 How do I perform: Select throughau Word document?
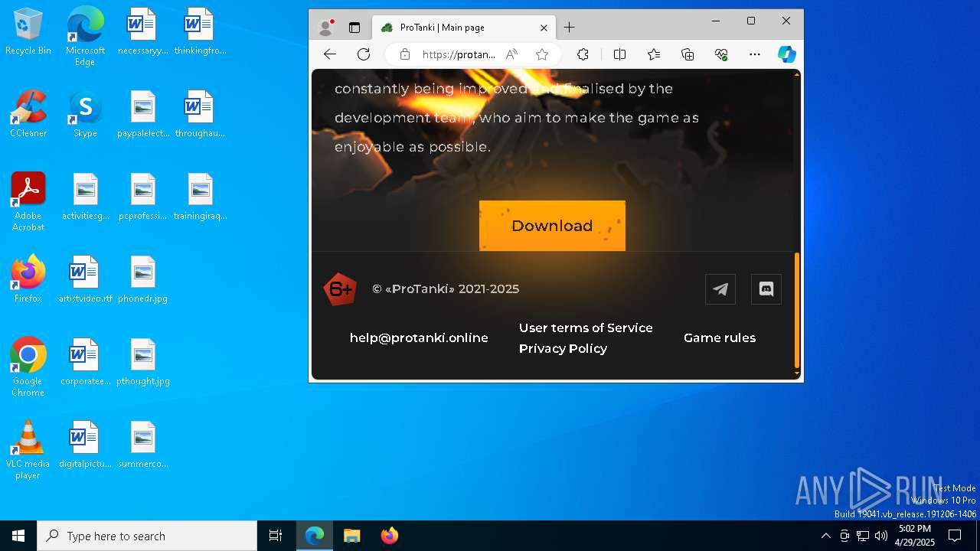click(x=200, y=114)
